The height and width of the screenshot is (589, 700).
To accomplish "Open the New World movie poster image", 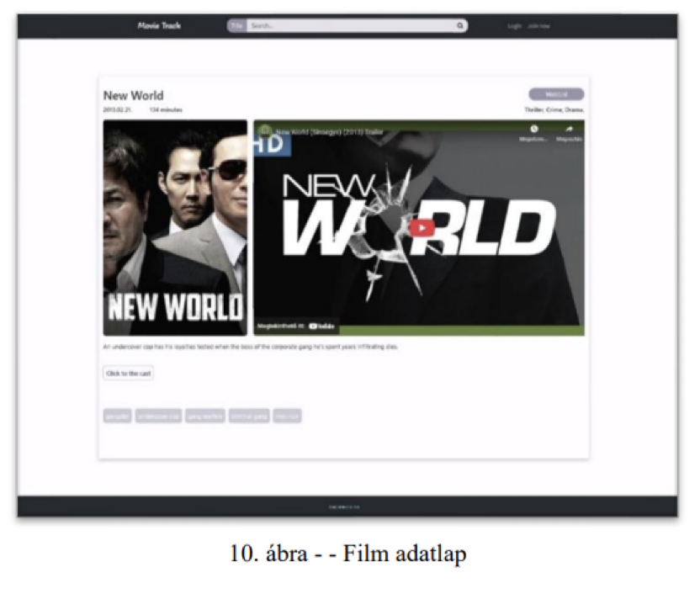I will pyautogui.click(x=175, y=228).
